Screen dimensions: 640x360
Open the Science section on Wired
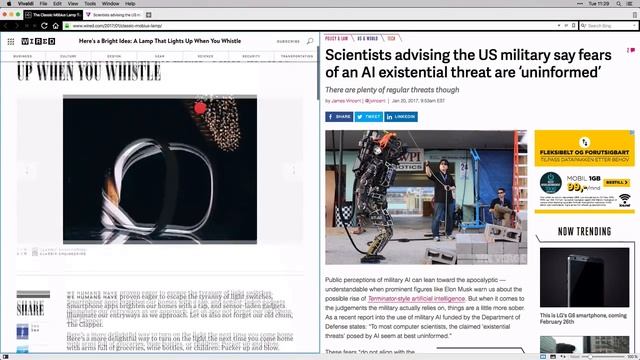point(205,56)
